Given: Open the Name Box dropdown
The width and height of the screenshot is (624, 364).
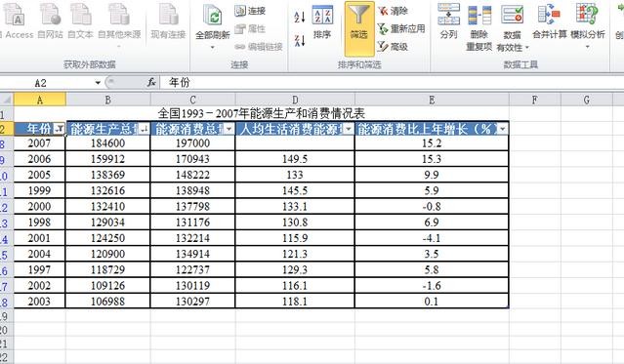Looking at the screenshot, I should (98, 83).
